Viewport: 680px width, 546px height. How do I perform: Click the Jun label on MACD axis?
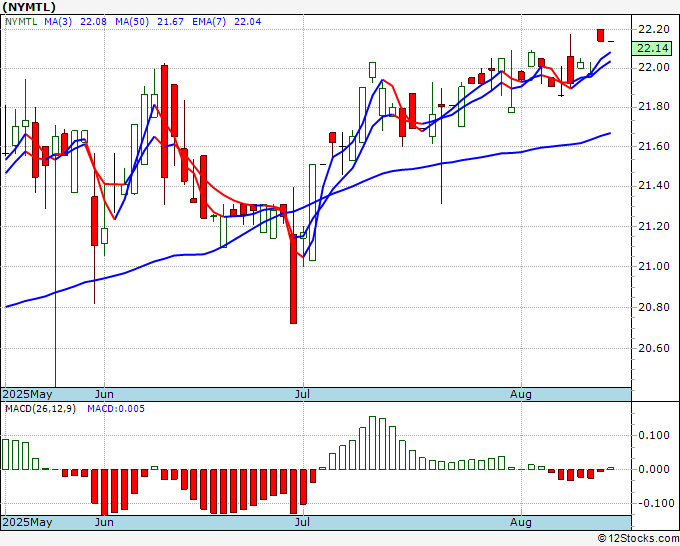[x=104, y=522]
